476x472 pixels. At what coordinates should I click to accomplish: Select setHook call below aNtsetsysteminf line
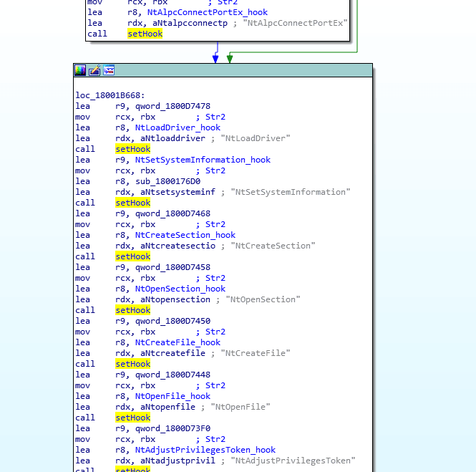coord(133,203)
